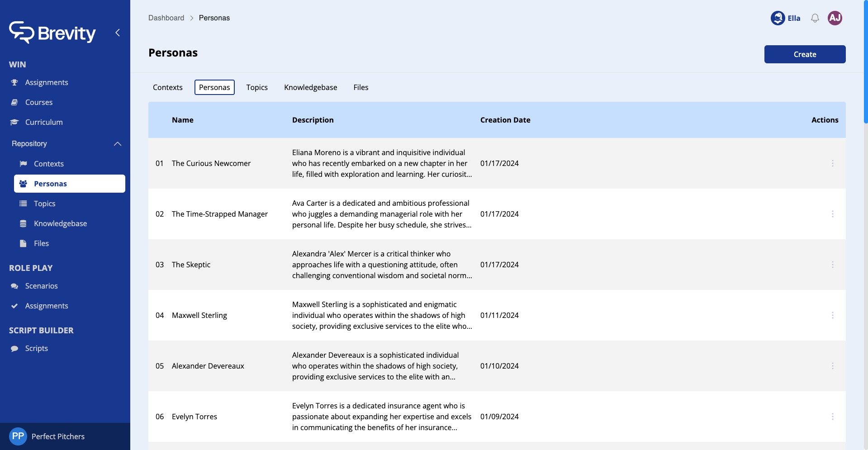This screenshot has width=868, height=450.
Task: Open Scenarios under Role Play
Action: point(41,286)
